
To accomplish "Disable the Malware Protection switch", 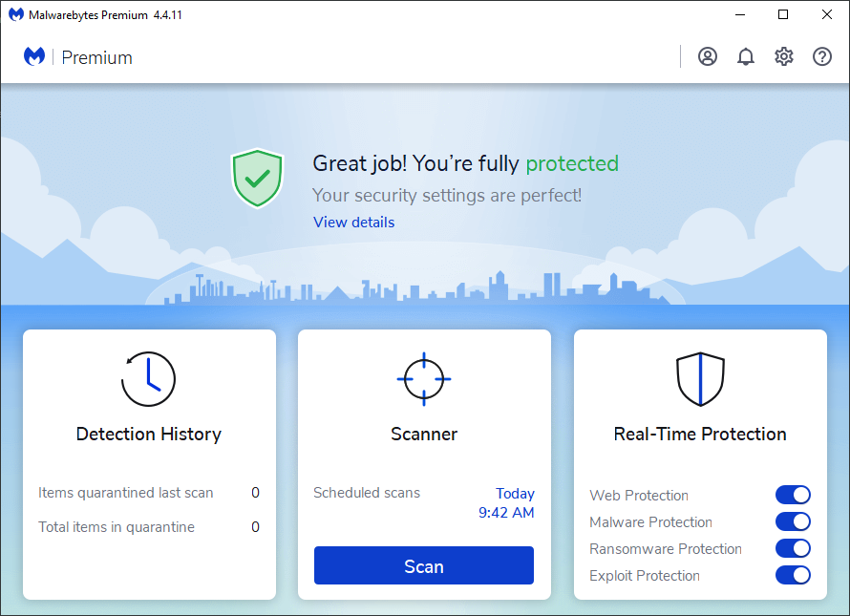I will click(x=793, y=521).
